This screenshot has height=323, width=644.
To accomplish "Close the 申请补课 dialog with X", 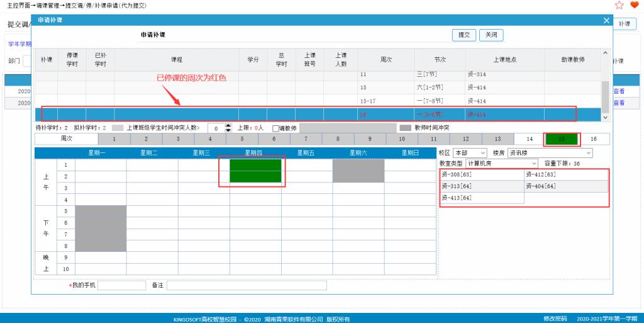I will pyautogui.click(x=606, y=20).
